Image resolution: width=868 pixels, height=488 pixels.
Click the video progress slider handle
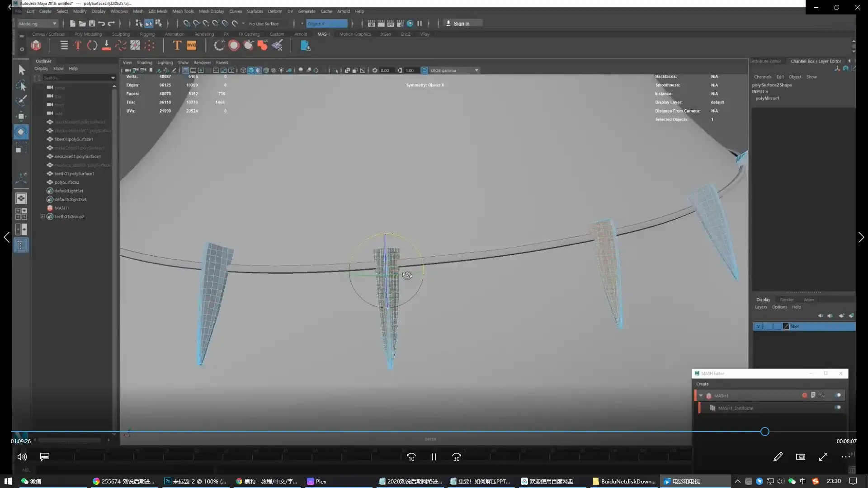(764, 432)
